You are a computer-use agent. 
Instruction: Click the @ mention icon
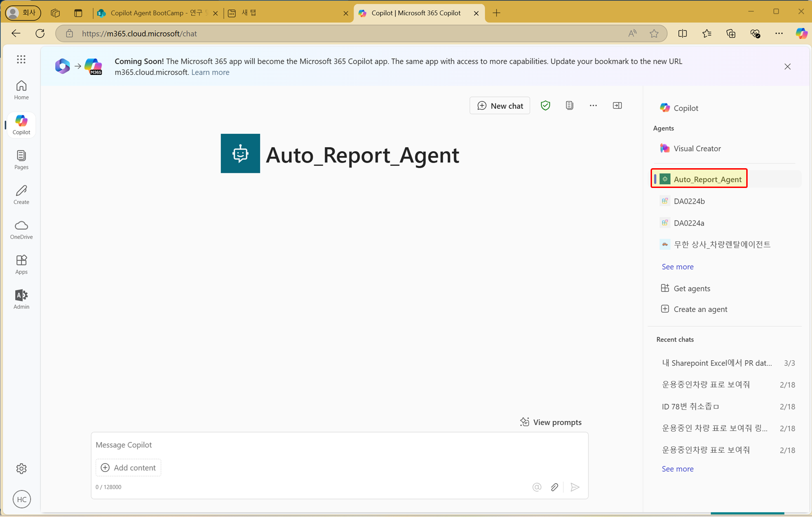tap(537, 487)
